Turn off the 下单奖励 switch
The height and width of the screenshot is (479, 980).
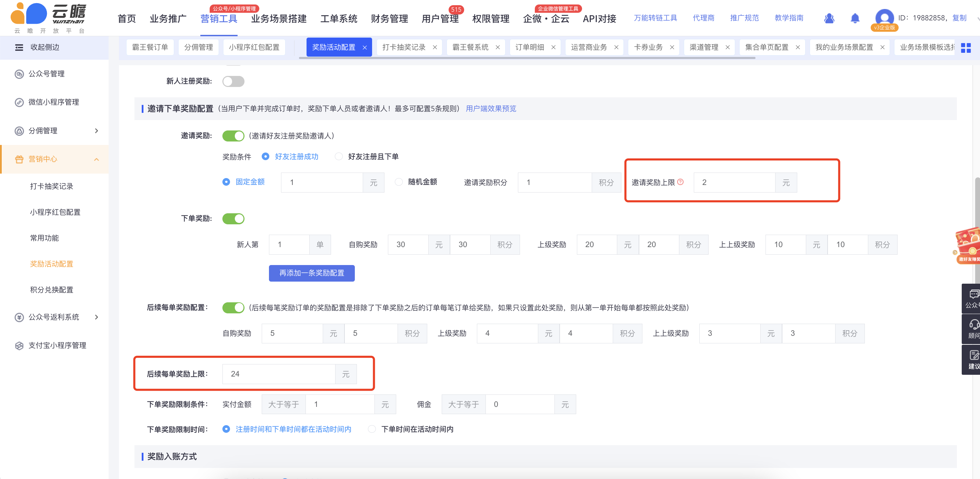pos(233,218)
